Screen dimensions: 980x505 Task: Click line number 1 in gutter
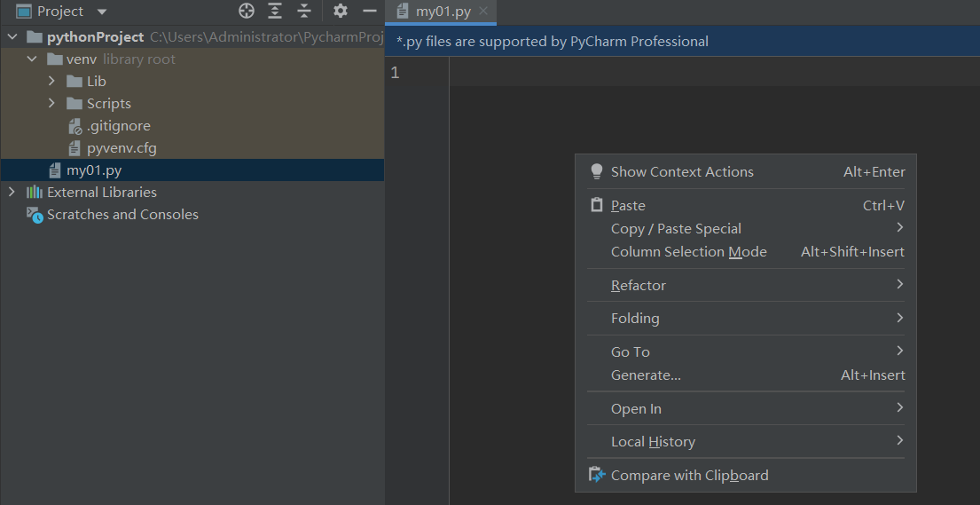click(395, 73)
